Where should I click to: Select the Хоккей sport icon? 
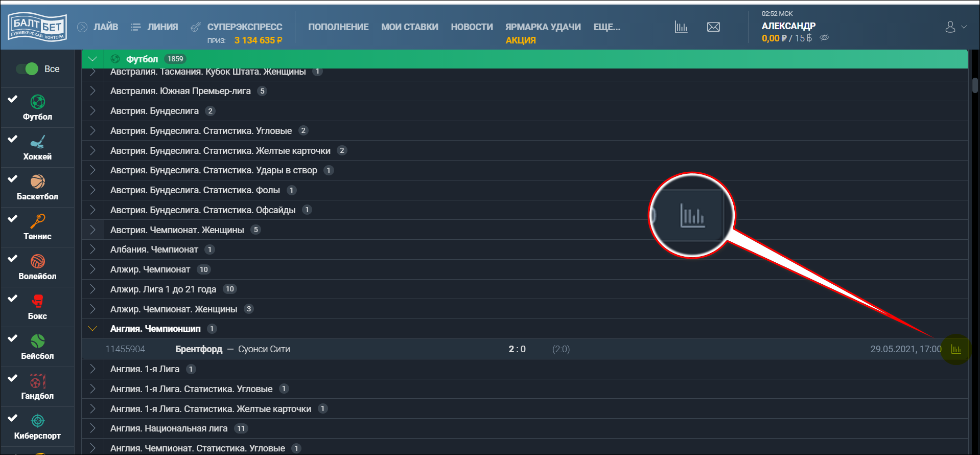tap(37, 142)
